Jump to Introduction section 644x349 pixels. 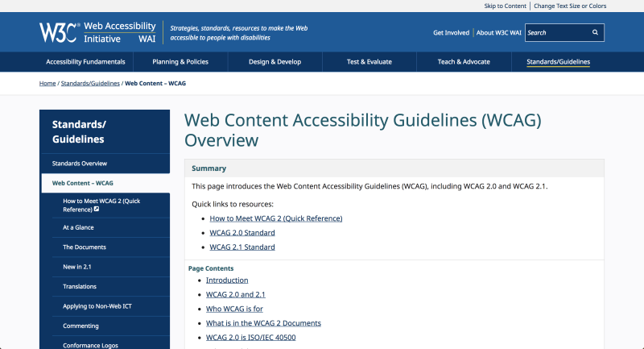point(227,280)
